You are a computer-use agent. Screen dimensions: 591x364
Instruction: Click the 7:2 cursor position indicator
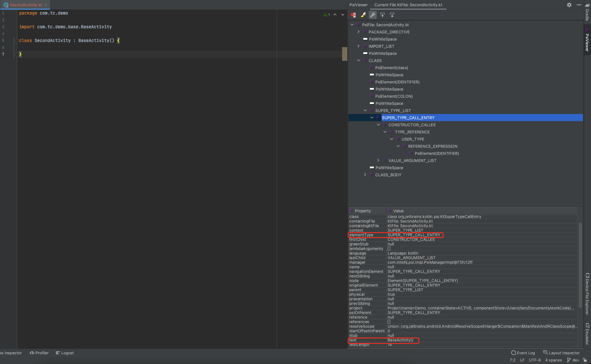click(513, 360)
